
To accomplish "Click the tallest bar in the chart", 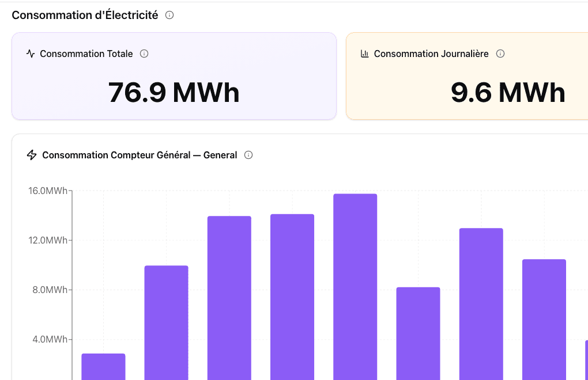I will click(355, 288).
